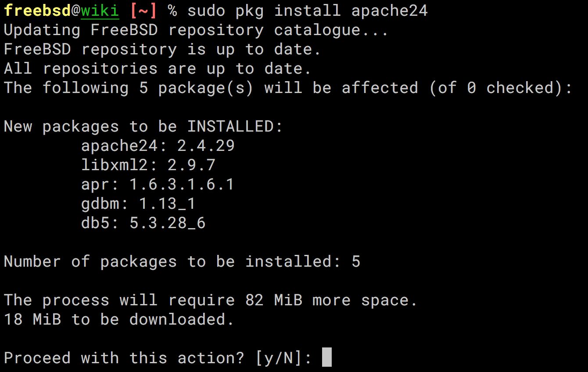
Task: Click the red "[~]" directory indicator
Action: point(143,11)
